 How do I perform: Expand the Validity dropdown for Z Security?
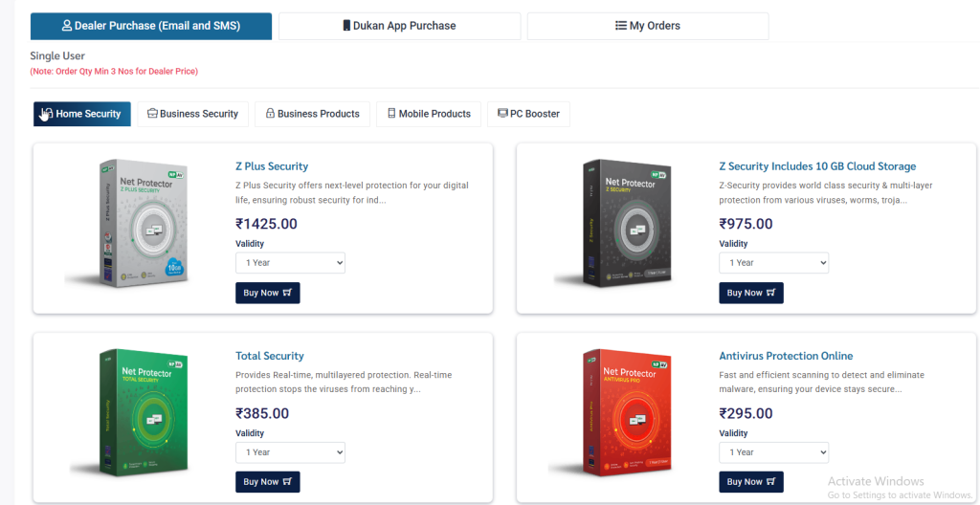(x=773, y=263)
